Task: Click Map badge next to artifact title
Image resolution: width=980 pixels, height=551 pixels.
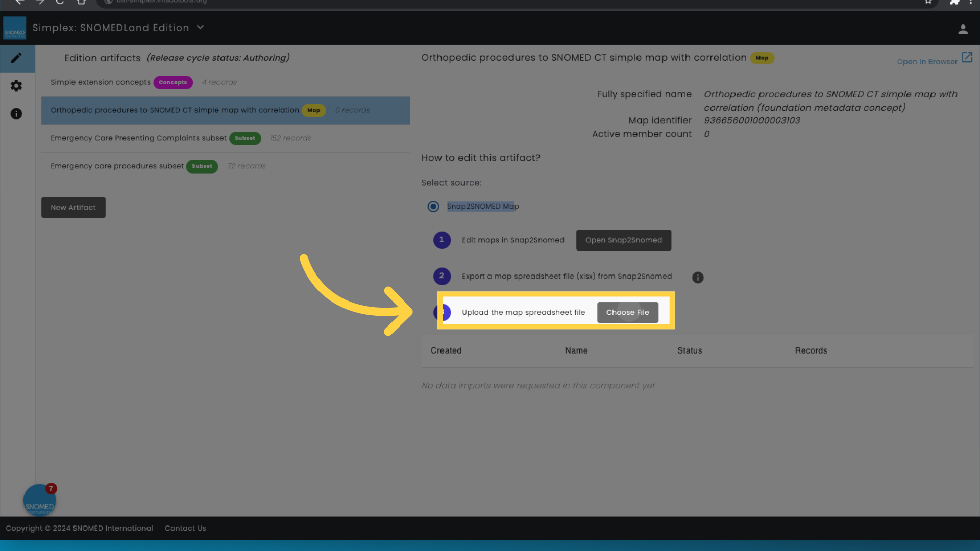Action: click(x=762, y=58)
